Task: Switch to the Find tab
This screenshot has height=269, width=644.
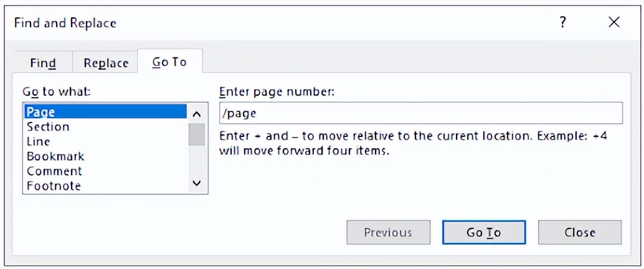Action: (x=43, y=63)
